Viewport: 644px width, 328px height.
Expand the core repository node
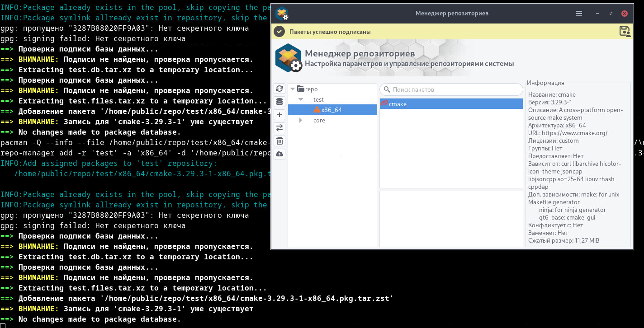301,120
